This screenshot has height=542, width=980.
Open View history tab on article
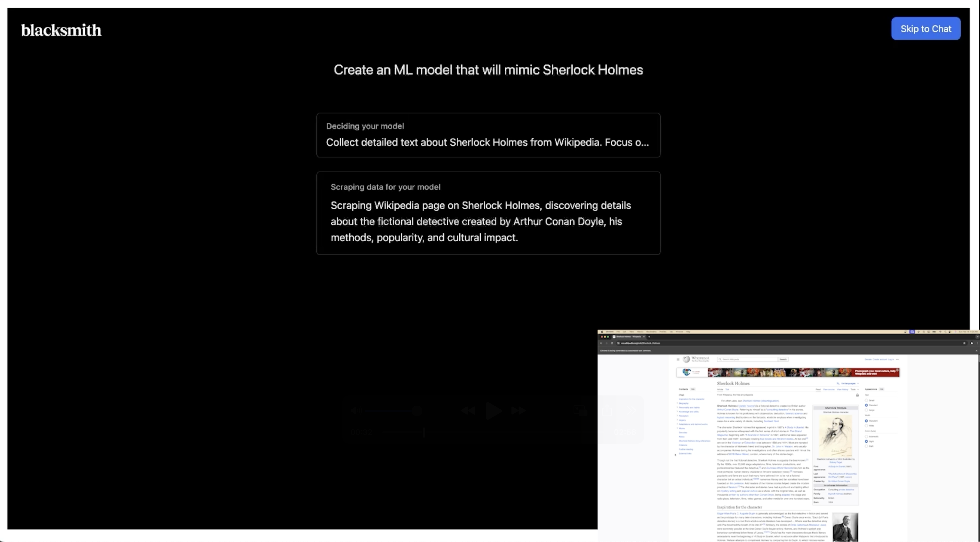[842, 390]
